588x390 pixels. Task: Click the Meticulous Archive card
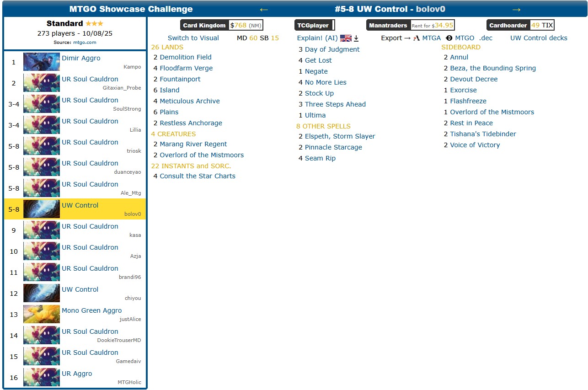tap(190, 101)
